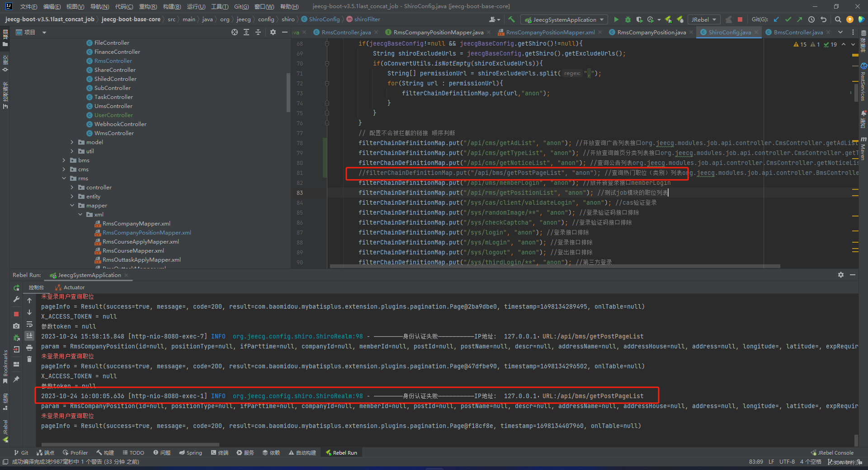Screen dimensions: 868x470
Task: Stop the running app in main toolbar
Action: click(x=740, y=19)
